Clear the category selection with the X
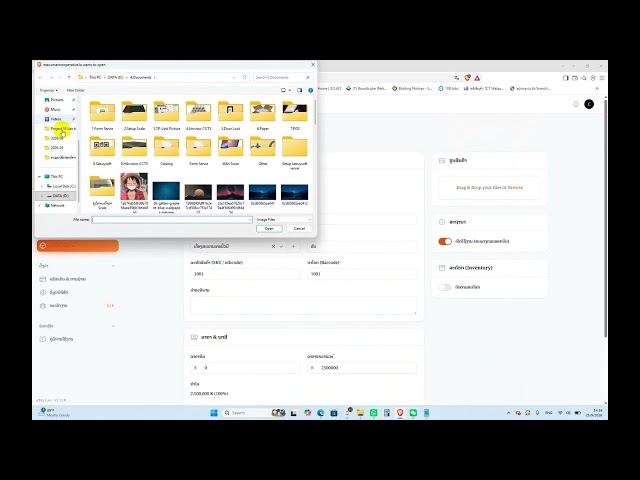 [x=273, y=247]
